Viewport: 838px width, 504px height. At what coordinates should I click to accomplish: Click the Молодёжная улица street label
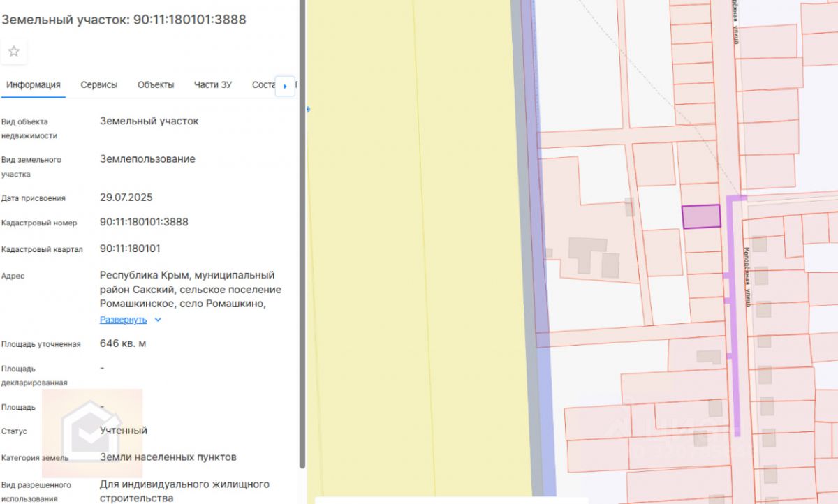[x=747, y=277]
